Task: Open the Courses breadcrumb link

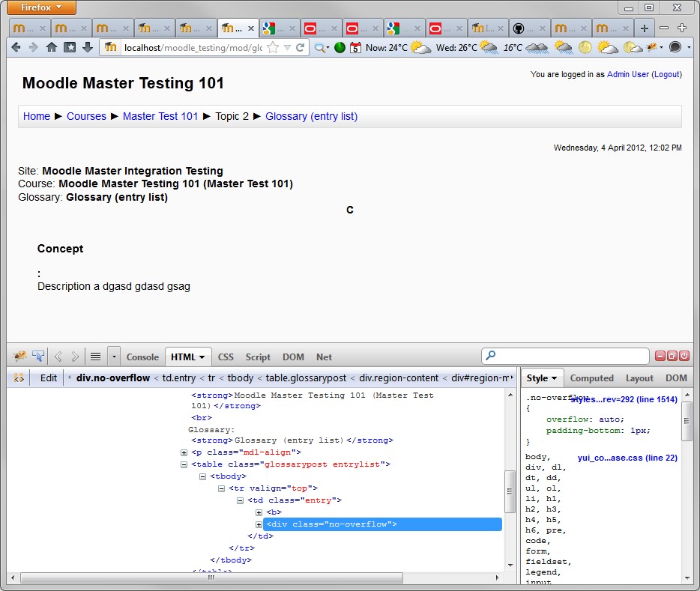Action: click(x=87, y=116)
